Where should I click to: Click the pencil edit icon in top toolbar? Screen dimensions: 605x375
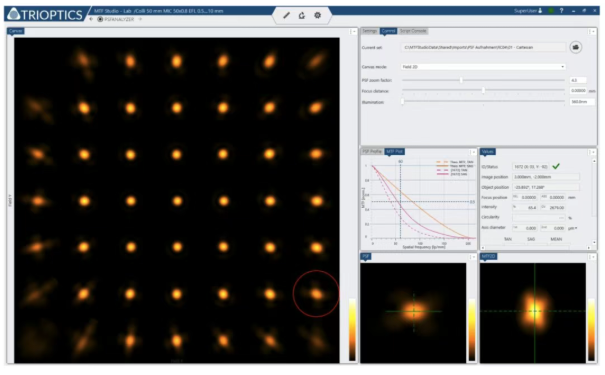(286, 15)
